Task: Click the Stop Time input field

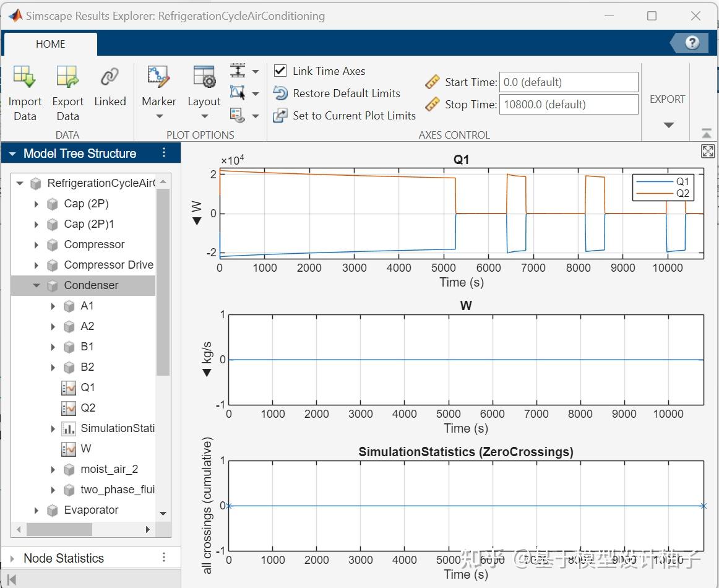Action: tap(568, 105)
